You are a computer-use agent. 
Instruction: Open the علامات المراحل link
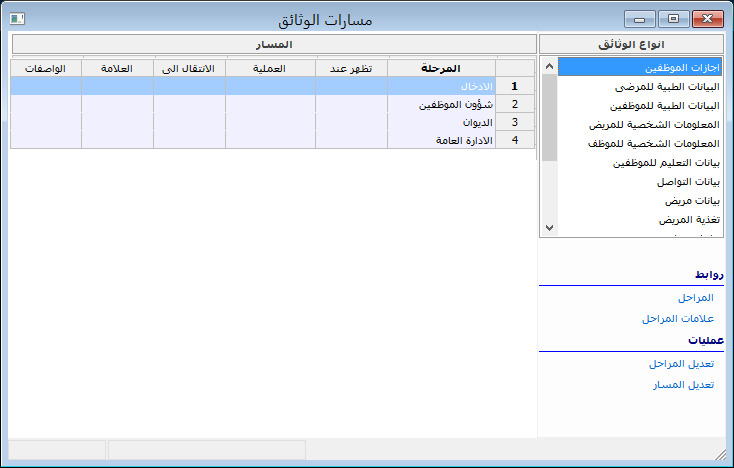point(677,318)
